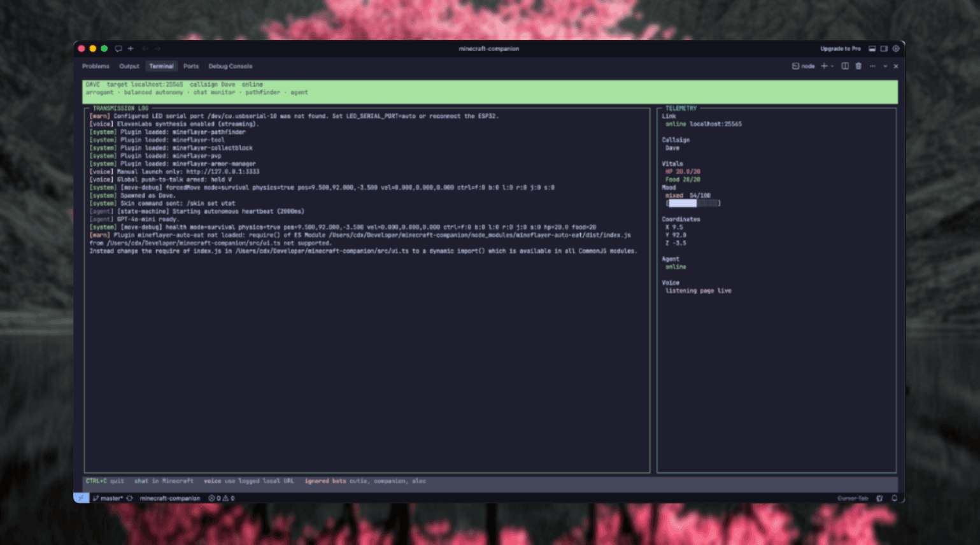Click 'ignored bots' footer hint
The height and width of the screenshot is (545, 980).
pos(325,481)
